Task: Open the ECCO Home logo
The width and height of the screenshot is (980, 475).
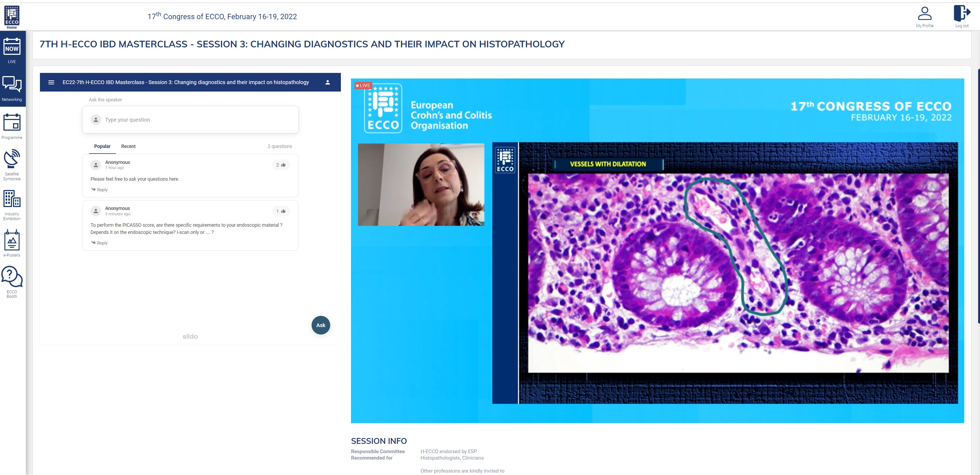Action: coord(12,17)
